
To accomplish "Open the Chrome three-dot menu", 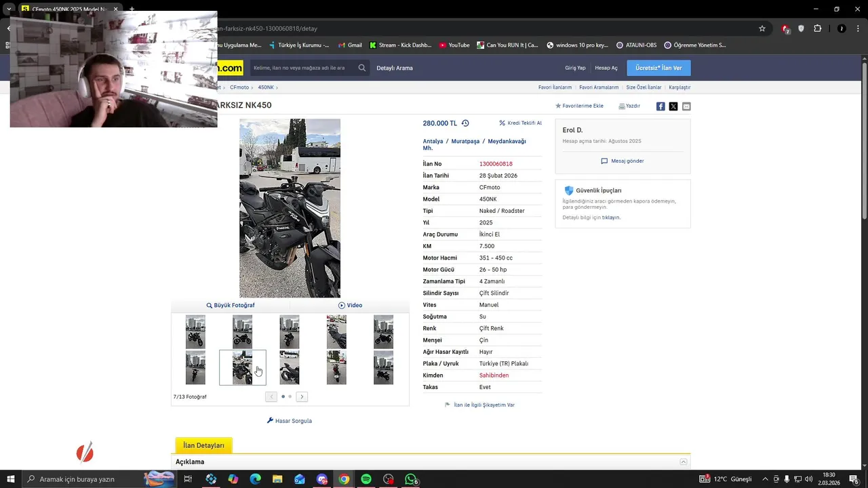I will pos(856,28).
